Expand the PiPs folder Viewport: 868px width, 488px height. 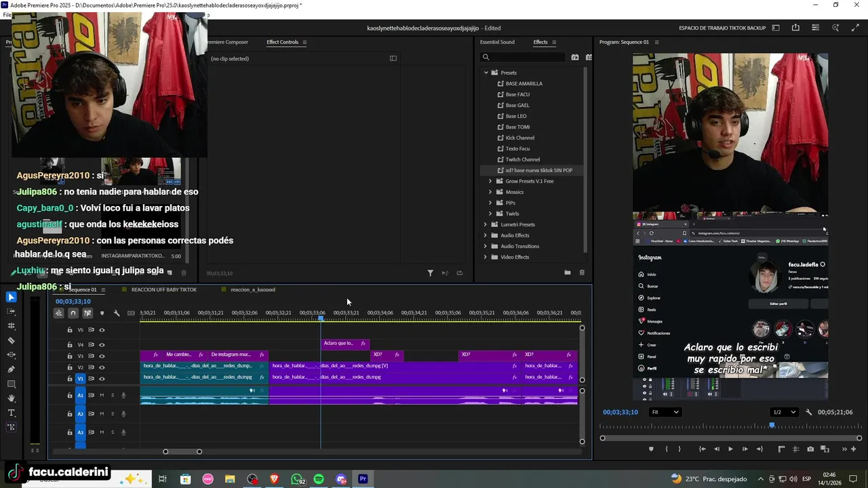[490, 203]
